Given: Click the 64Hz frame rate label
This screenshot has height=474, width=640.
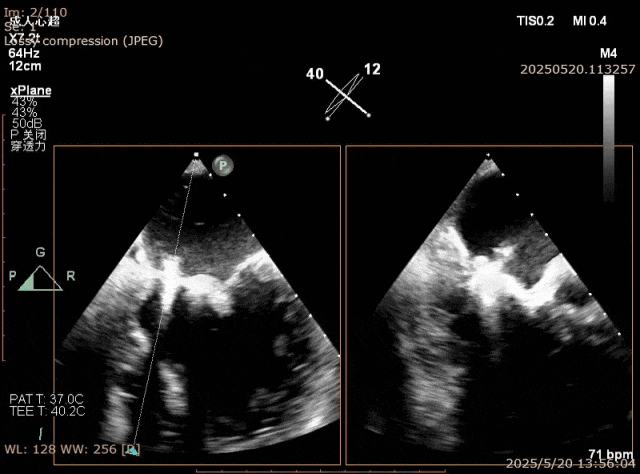Looking at the screenshot, I should 24,53.
